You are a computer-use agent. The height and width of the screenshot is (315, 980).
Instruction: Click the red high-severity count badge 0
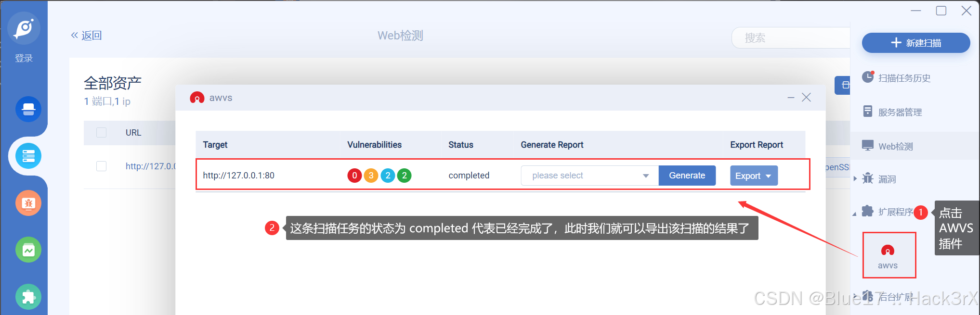coord(354,176)
